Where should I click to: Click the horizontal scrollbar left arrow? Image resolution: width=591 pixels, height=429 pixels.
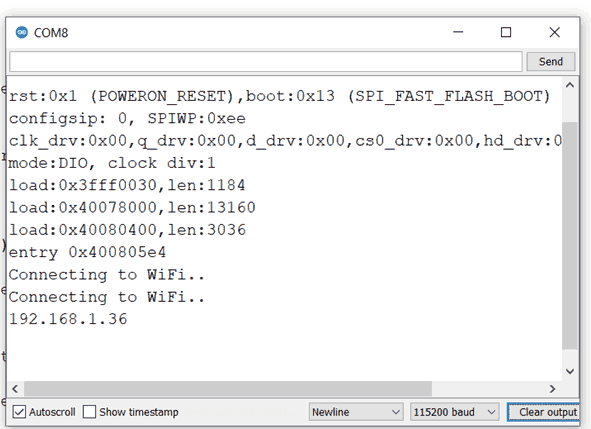click(15, 389)
